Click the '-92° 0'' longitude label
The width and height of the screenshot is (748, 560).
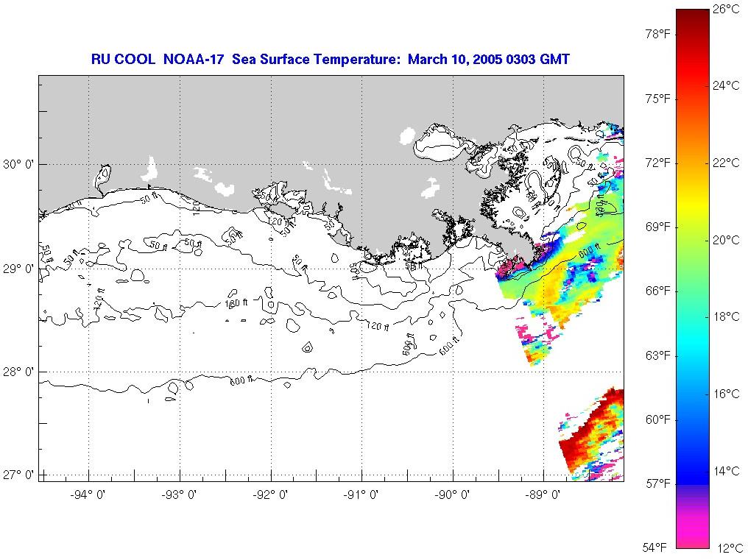tap(270, 495)
